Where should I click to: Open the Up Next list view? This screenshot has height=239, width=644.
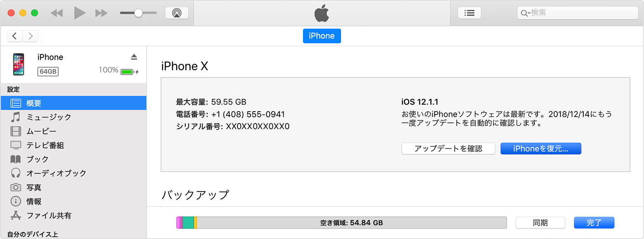[x=469, y=13]
